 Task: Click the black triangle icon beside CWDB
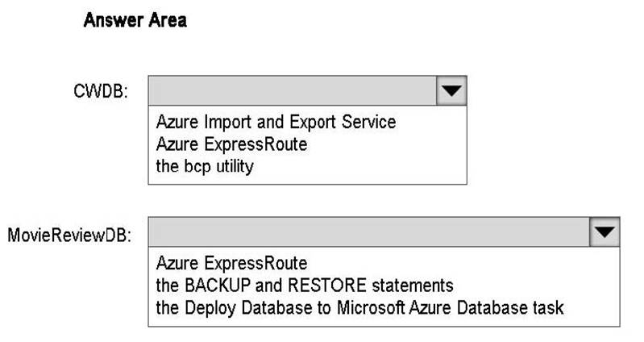pos(451,91)
